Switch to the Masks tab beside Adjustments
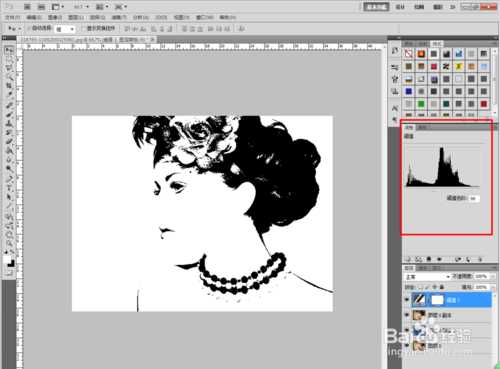Viewport: 500px width, 369px height. 423,127
